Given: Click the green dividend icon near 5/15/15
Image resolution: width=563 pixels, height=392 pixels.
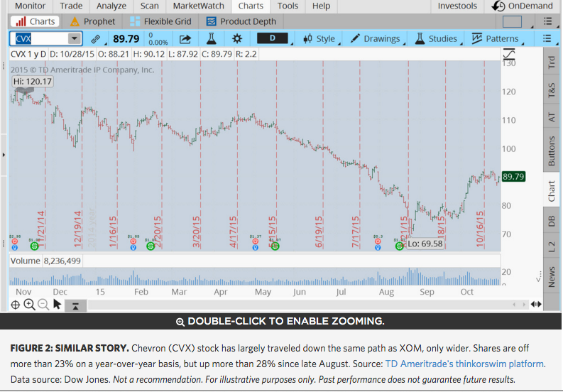Looking at the screenshot, I should pyautogui.click(x=275, y=246).
